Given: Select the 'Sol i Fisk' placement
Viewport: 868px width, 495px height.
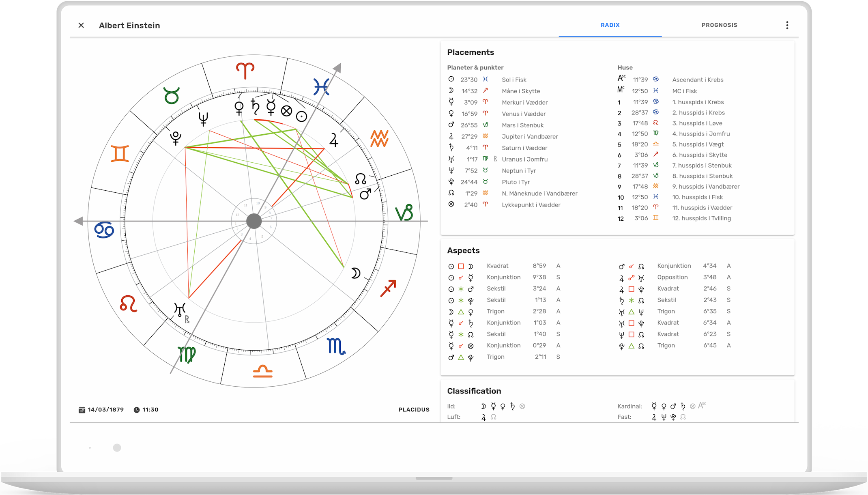Looking at the screenshot, I should 514,80.
